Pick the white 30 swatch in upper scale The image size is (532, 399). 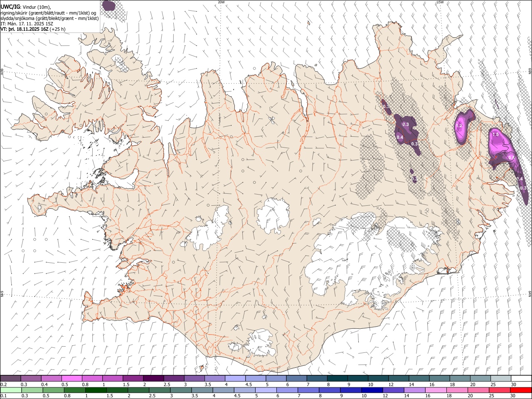(x=521, y=378)
